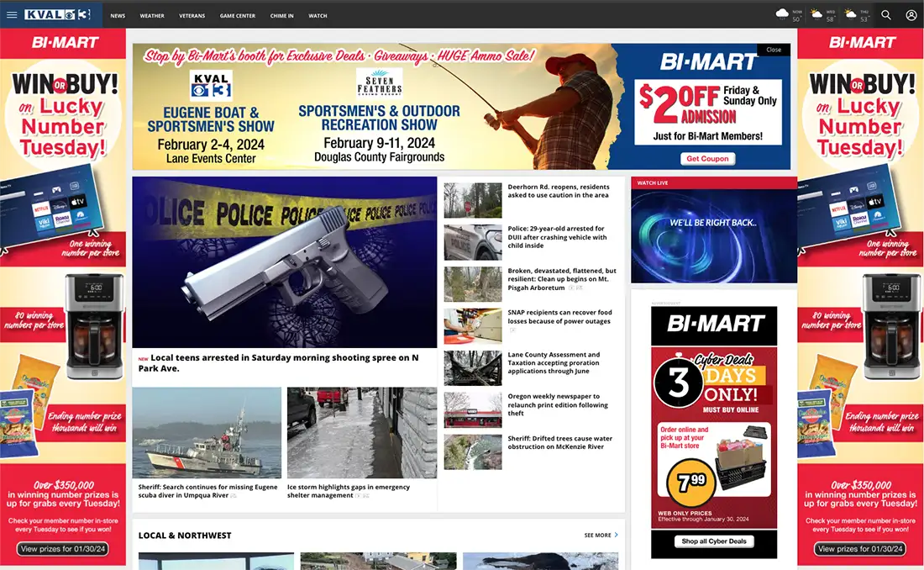Open the News menu

[118, 16]
